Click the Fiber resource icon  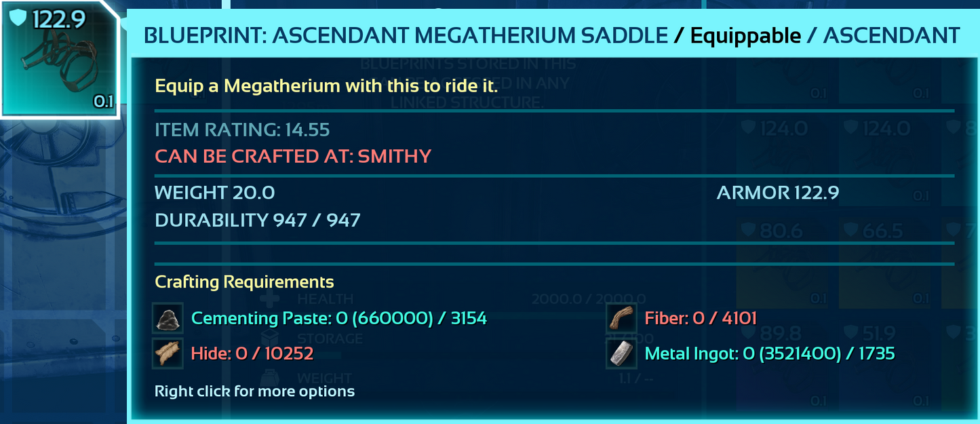pyautogui.click(x=621, y=318)
